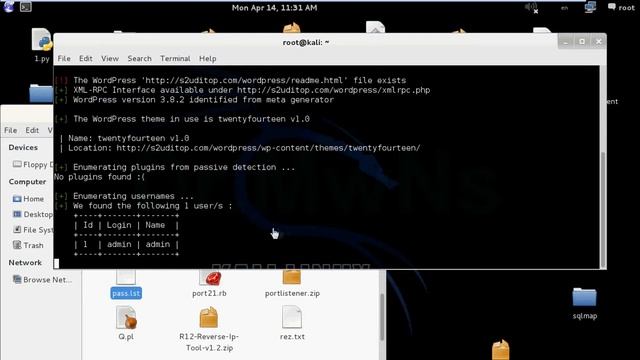640x360 pixels.
Task: Select R12-Reverse-Ip-Tool-v1.2.zip archive
Action: coord(209,330)
